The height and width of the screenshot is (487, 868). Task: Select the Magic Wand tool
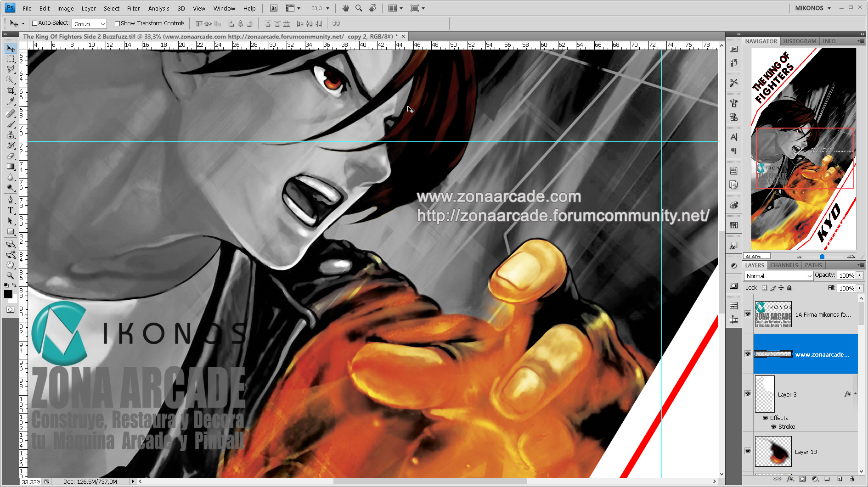tap(11, 80)
